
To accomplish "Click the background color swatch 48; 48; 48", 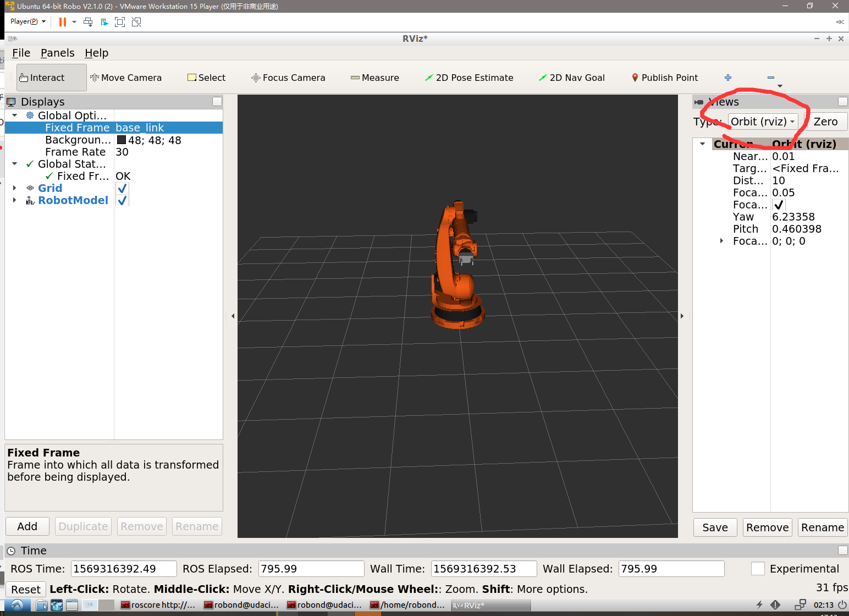I will (x=122, y=140).
